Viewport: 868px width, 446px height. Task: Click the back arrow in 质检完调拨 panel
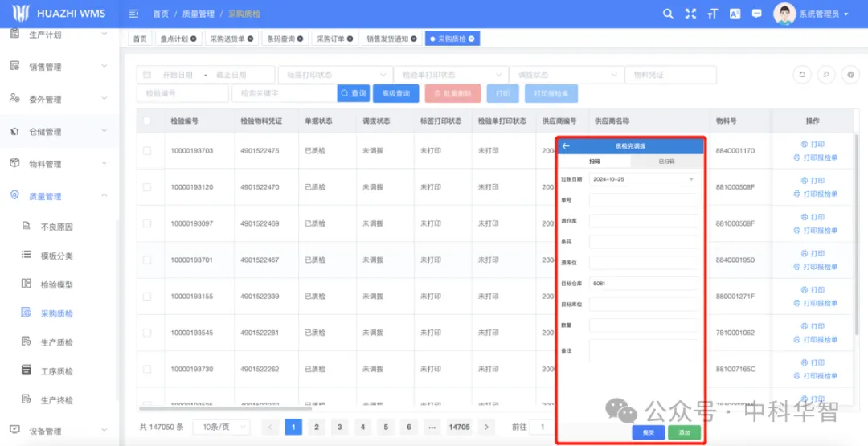pos(566,146)
